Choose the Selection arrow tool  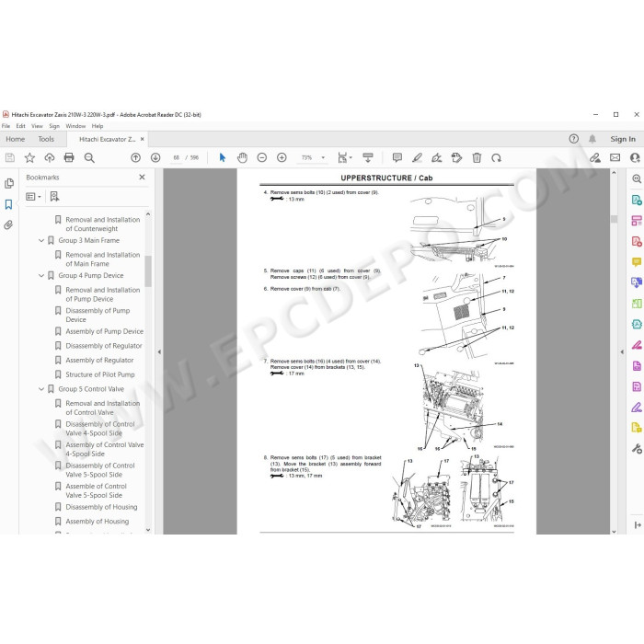[223, 157]
